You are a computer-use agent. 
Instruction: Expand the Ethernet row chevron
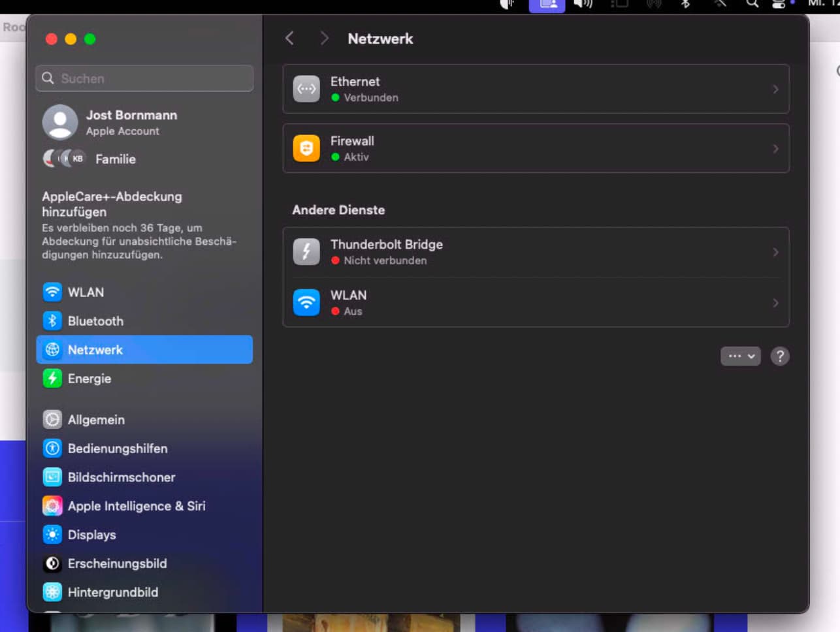pyautogui.click(x=775, y=89)
